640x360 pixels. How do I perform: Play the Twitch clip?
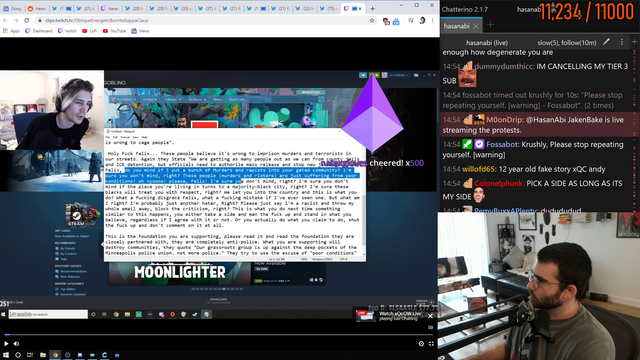point(6,344)
